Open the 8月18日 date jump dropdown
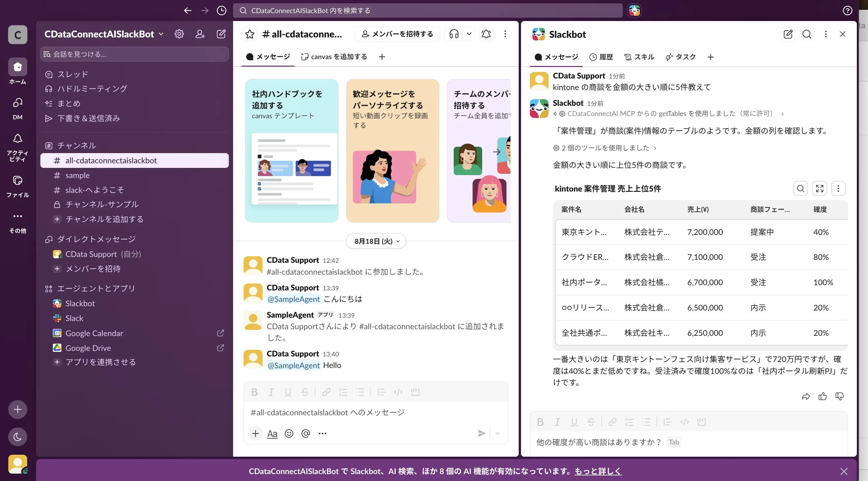868x481 pixels. click(x=376, y=241)
